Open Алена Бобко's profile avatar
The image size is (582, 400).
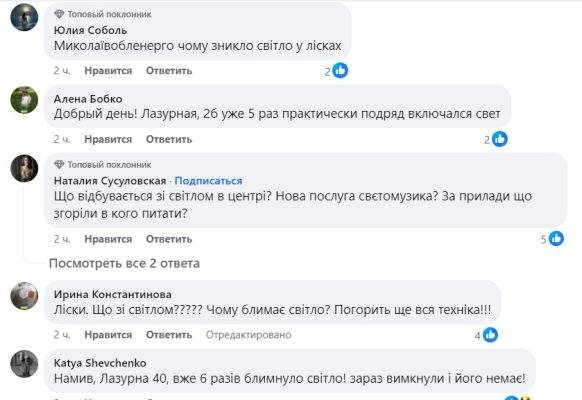click(x=24, y=100)
